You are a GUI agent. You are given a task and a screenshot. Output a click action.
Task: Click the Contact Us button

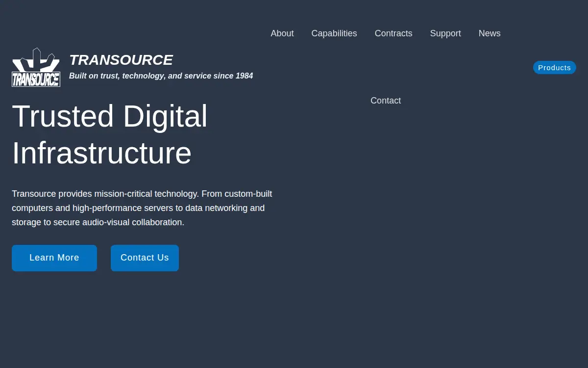(145, 258)
